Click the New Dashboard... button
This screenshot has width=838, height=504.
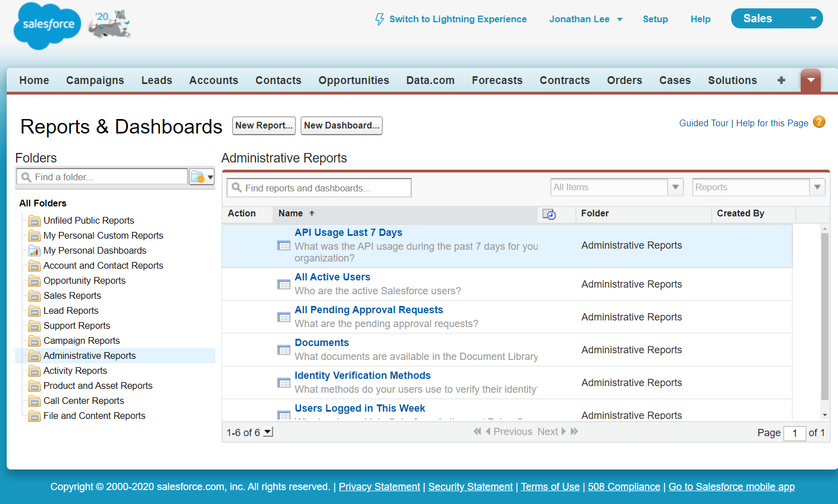click(x=342, y=126)
